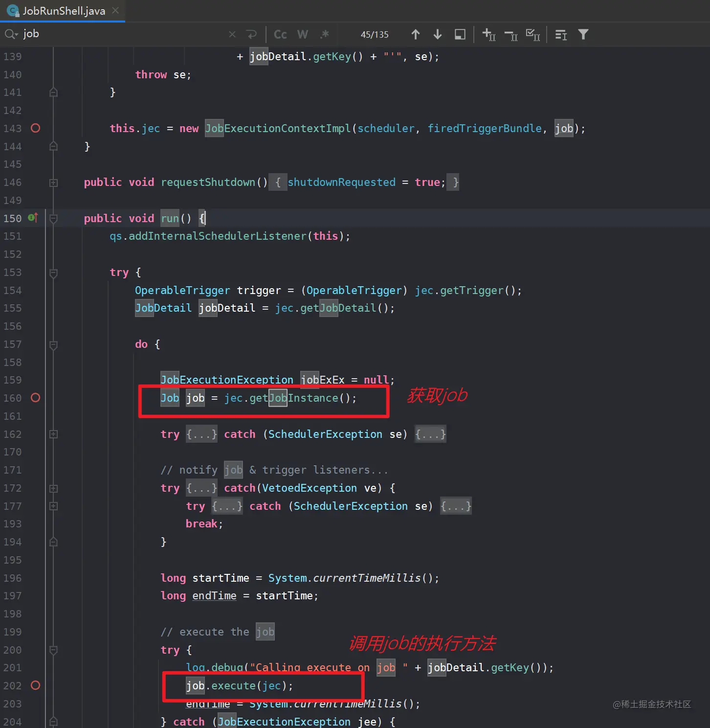Click the 'run' method name on line 150
Screen dimensions: 710x728
[170, 218]
